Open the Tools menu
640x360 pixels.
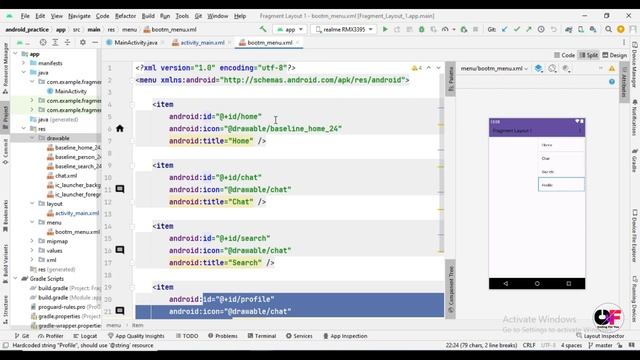(182, 16)
